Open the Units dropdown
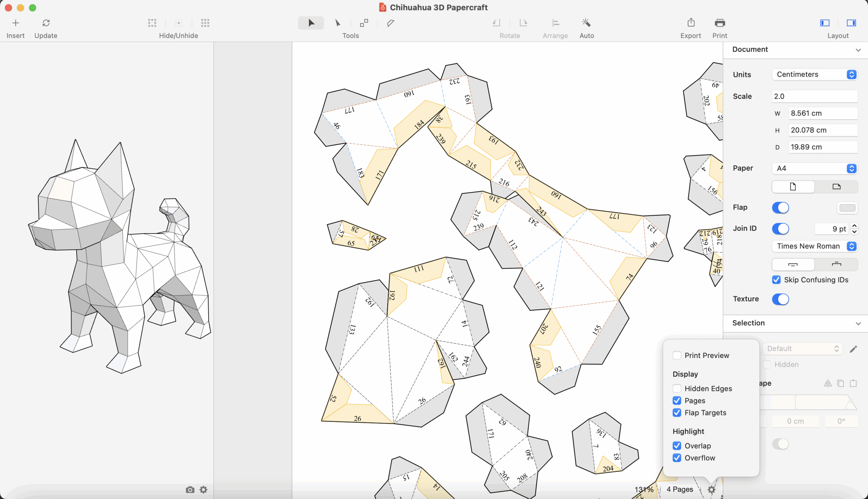The width and height of the screenshot is (868, 499). pos(814,74)
